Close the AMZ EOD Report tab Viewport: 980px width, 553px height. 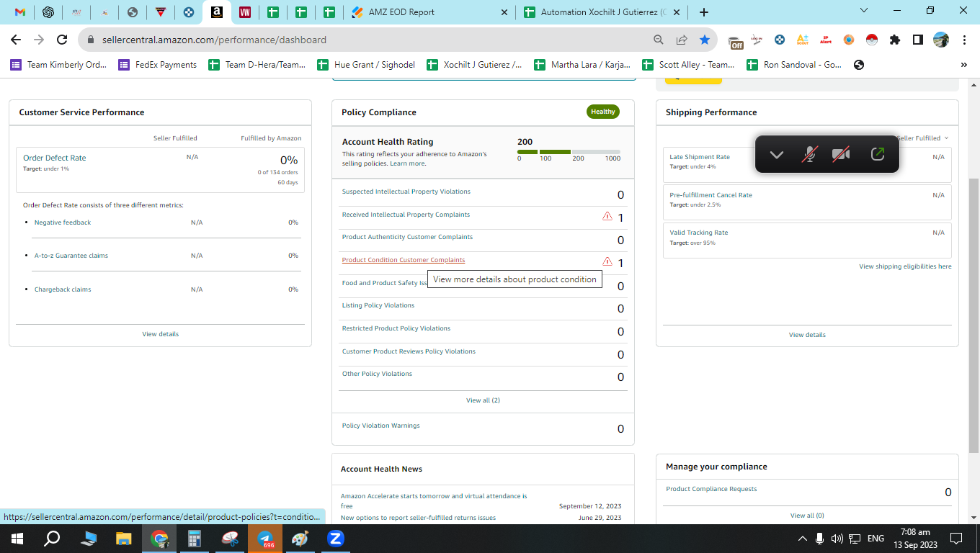pyautogui.click(x=504, y=12)
